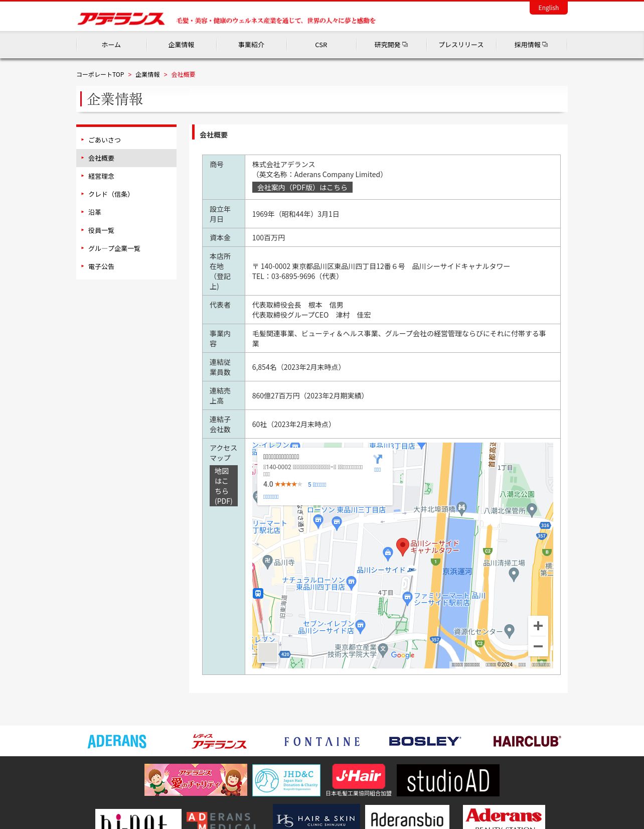
Task: Open the HAIRCLUB brand logo
Action: point(527,741)
